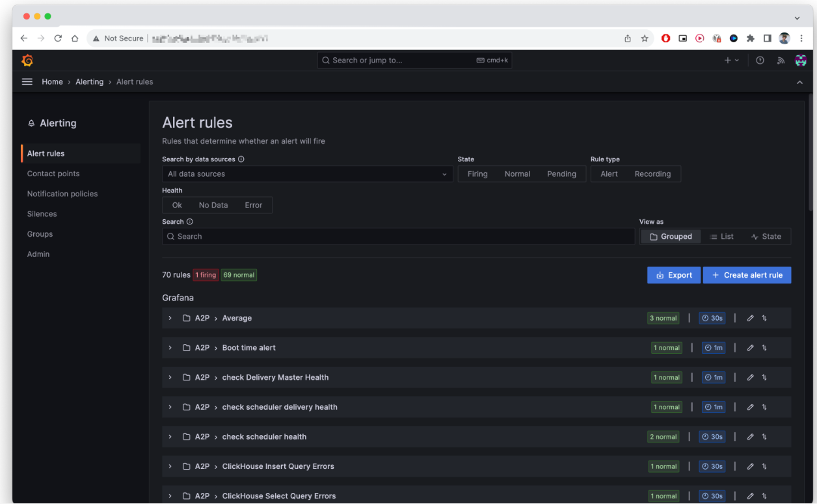Open Alert rules in sidebar
The height and width of the screenshot is (504, 817).
81,153
